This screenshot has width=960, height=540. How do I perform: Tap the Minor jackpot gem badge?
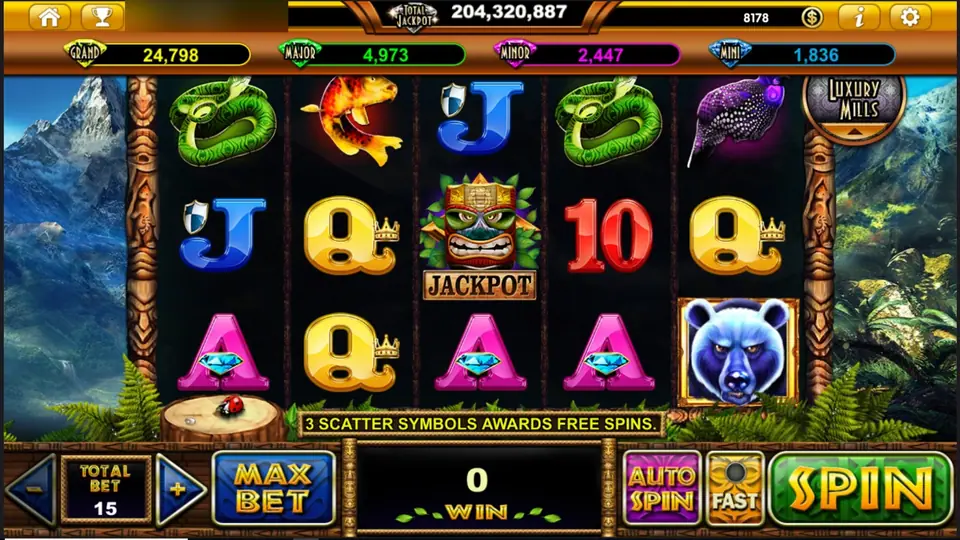(x=514, y=53)
